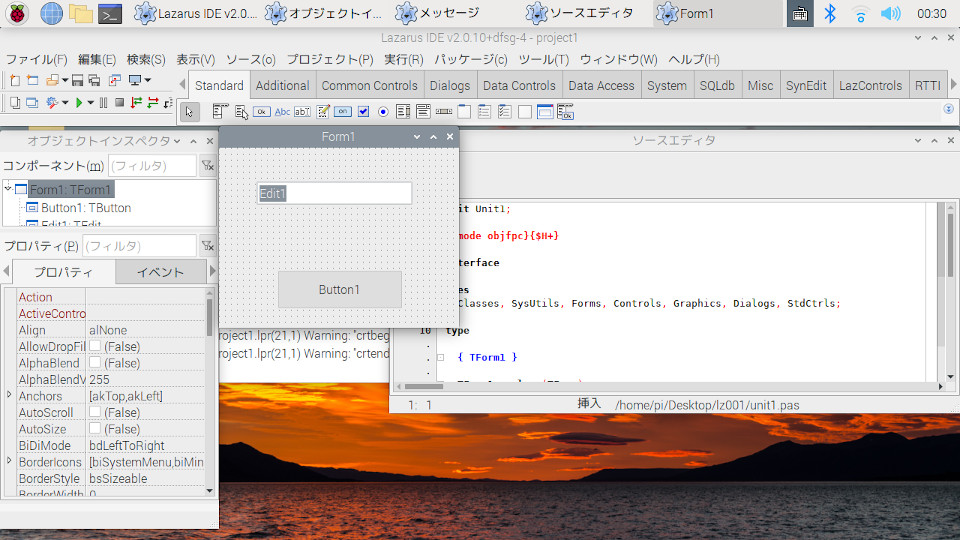Viewport: 960px width, 540px height.
Task: Open the 実行(R) menu
Action: [403, 59]
